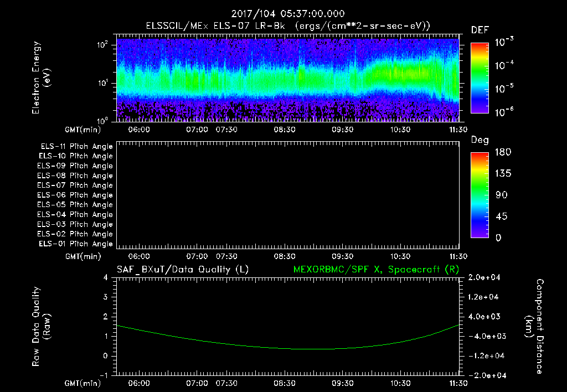Screen dimensions: 567x392
Task: Click the '10^2' electron energy axis tick
Action: (x=102, y=45)
